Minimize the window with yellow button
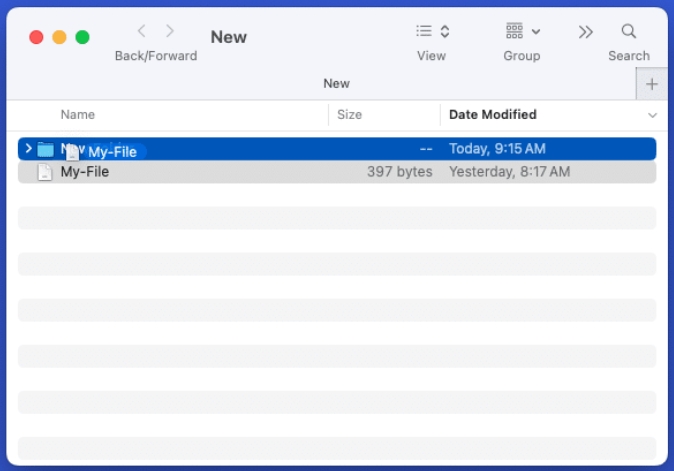674x471 pixels. coord(59,37)
